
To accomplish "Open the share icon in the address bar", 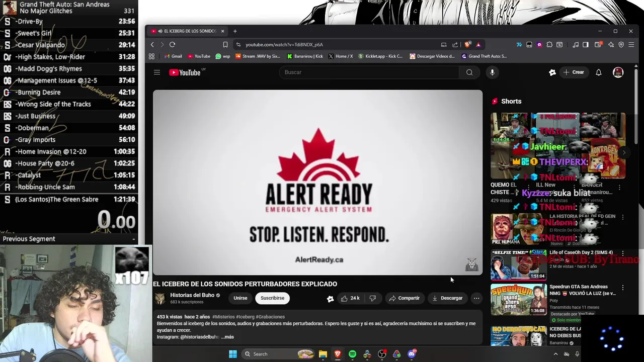I will pos(455,44).
